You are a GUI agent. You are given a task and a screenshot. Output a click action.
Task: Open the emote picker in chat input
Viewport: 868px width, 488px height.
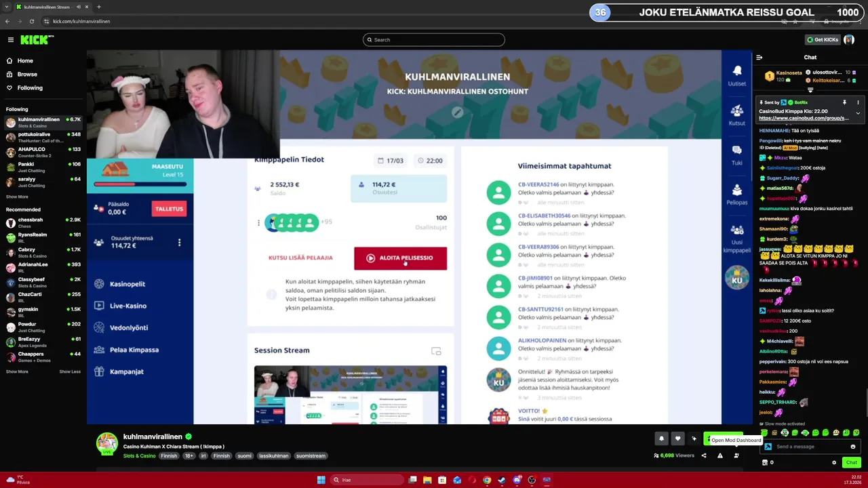[x=853, y=447]
